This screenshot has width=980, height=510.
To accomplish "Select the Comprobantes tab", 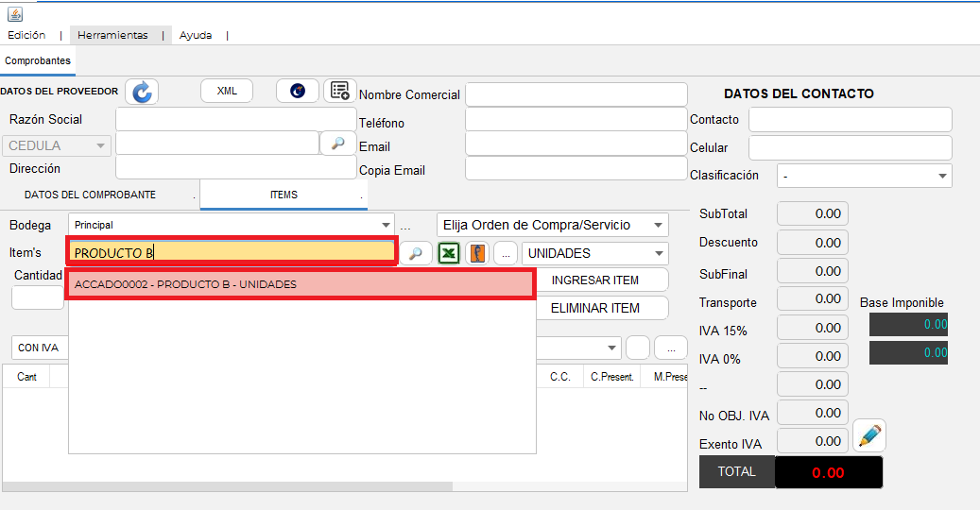I will [x=38, y=60].
